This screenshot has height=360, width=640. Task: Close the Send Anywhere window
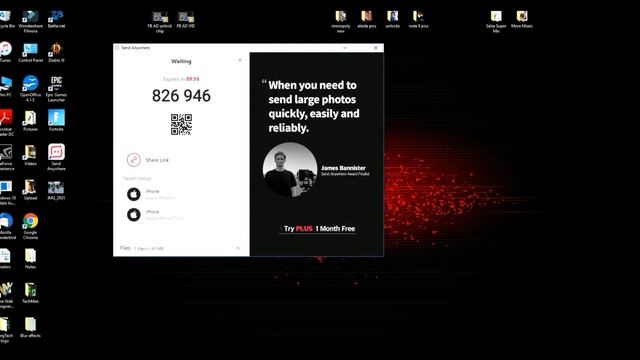tap(376, 48)
